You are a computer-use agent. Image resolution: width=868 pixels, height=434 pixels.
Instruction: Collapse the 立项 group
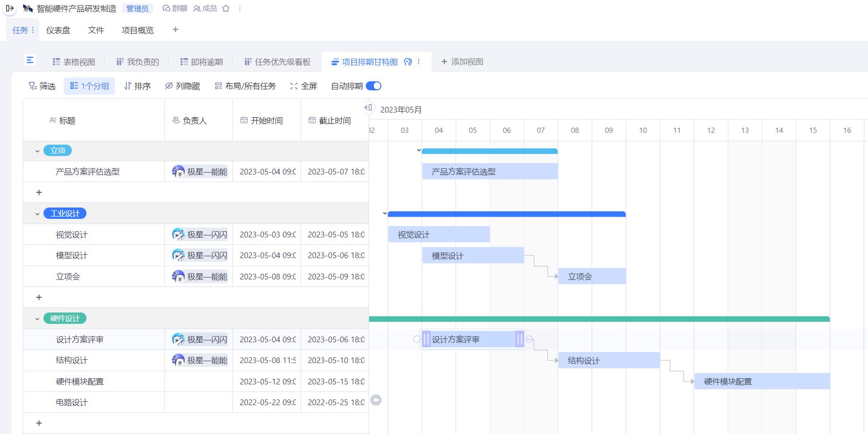37,150
